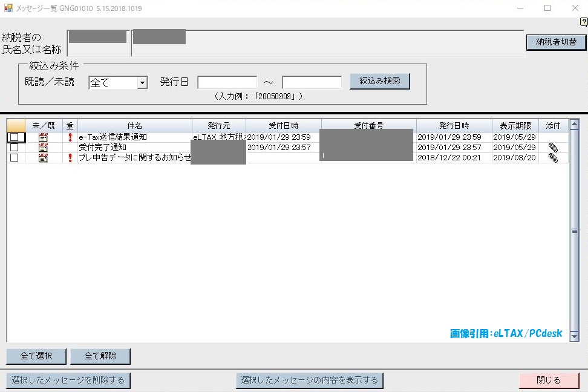Screen dimensions: 588x392
Task: Click the 2019/03/20 表示期限 cell
Action: point(514,157)
